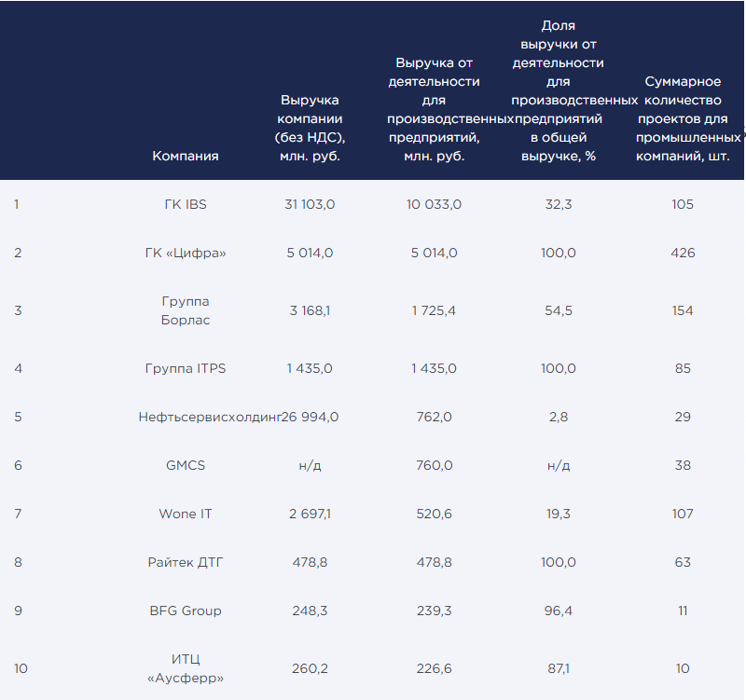Screen dimensions: 746x700
Task: Click the projects count '63'
Action: (683, 563)
